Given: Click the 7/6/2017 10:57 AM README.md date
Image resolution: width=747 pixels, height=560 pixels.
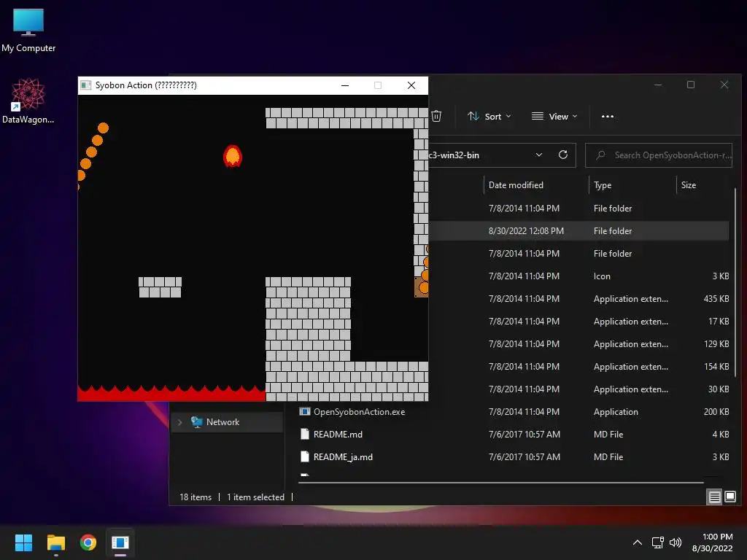Looking at the screenshot, I should [524, 435].
